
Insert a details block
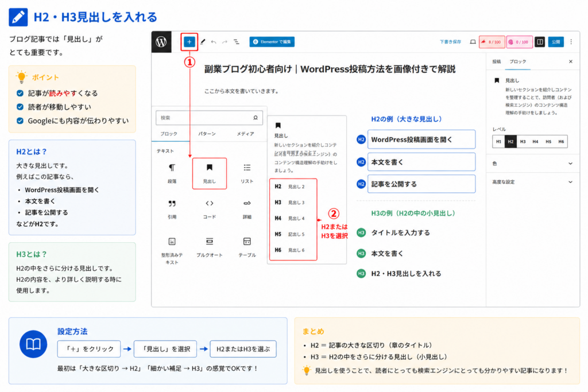point(247,209)
